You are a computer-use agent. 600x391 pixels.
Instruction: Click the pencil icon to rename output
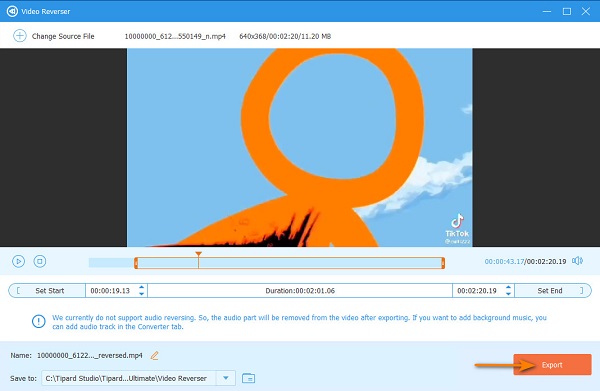154,356
